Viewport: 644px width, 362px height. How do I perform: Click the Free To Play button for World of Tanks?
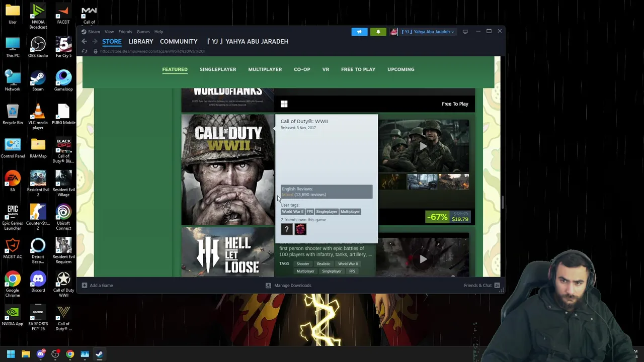point(455,104)
